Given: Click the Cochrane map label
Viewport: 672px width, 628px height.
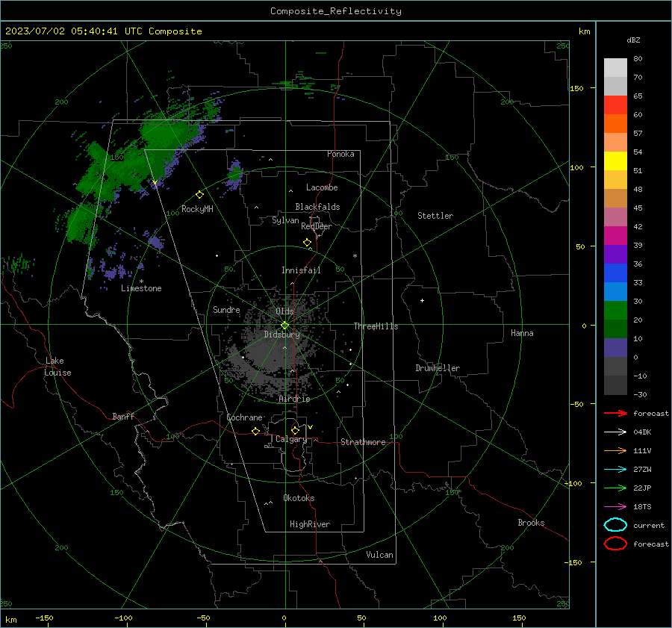Looking at the screenshot, I should [x=244, y=417].
